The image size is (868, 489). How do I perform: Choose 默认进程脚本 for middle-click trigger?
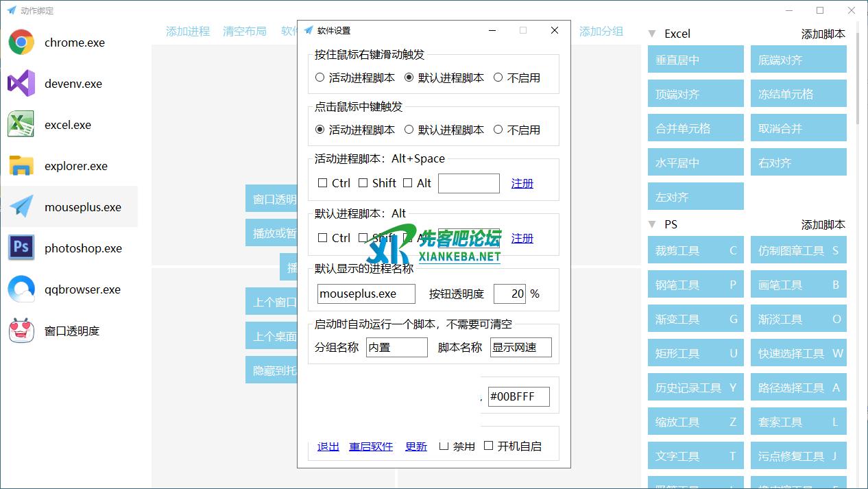(x=409, y=130)
